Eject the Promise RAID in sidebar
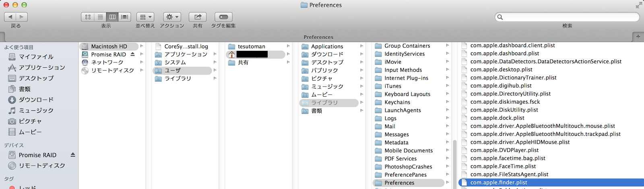This screenshot has width=644, height=189. point(73,155)
